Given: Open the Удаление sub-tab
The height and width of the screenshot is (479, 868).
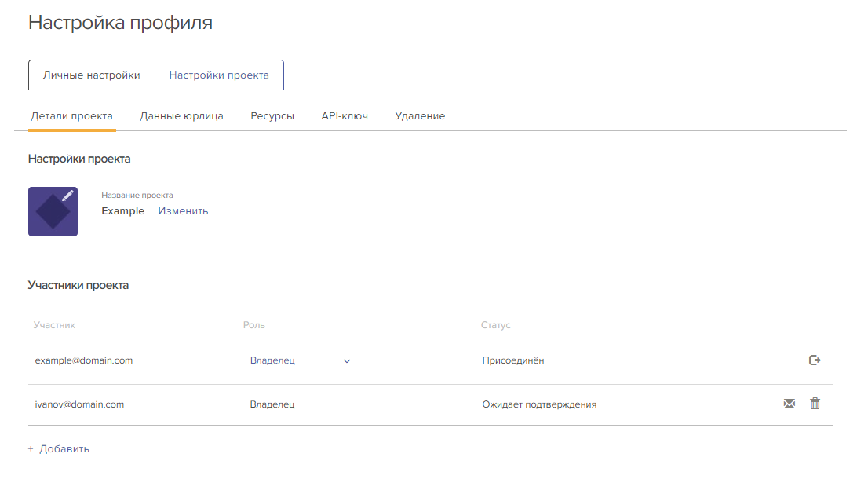Looking at the screenshot, I should coord(420,116).
